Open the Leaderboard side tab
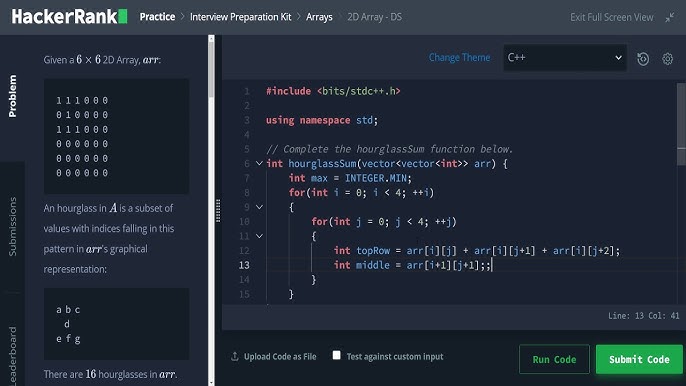The height and width of the screenshot is (386, 686). click(13, 355)
